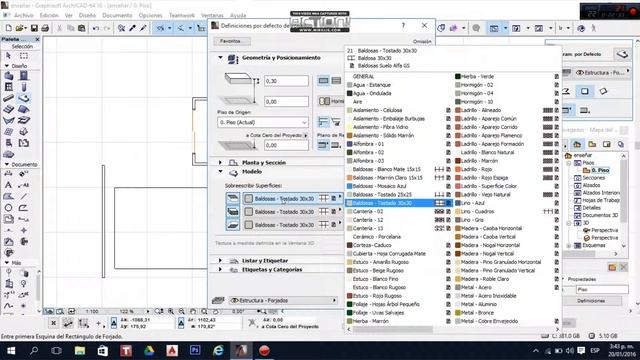Toggle Estructura - Forjados layer eye icon
The height and width of the screenshot is (360, 640).
[x=234, y=300]
